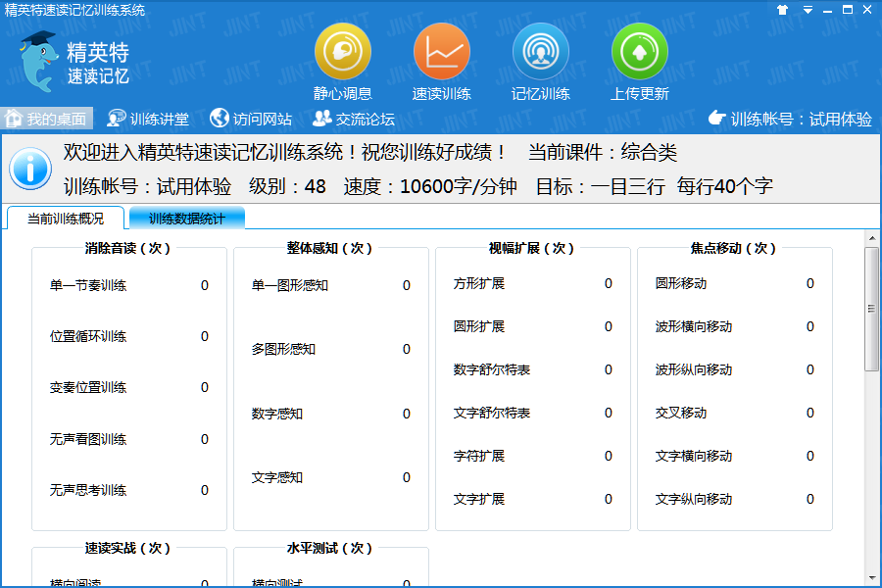
Task: Switch to the 训练数据统计 tab
Action: tap(186, 219)
